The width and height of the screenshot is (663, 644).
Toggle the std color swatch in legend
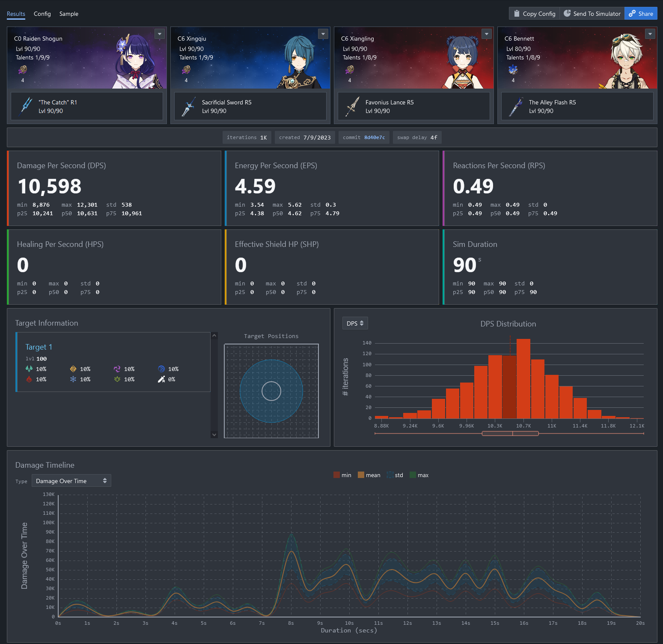(390, 475)
